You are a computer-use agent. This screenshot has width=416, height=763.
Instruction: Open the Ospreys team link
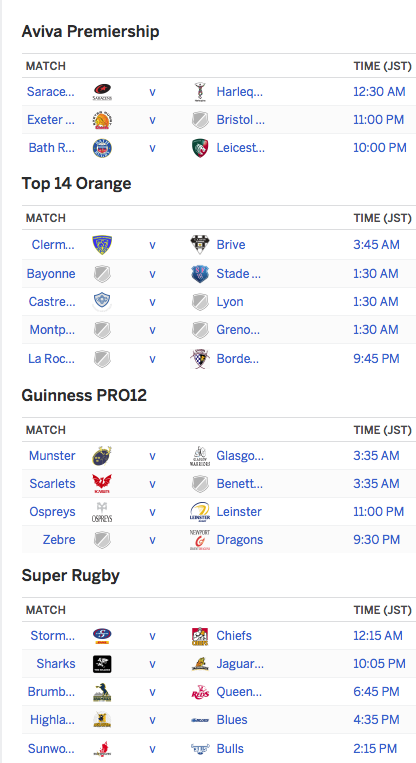(52, 512)
